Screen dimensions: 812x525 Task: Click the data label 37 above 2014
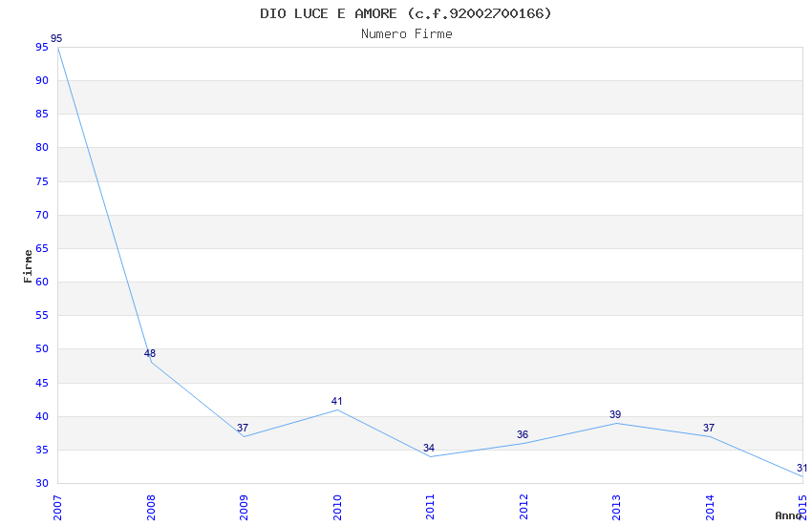pos(709,428)
